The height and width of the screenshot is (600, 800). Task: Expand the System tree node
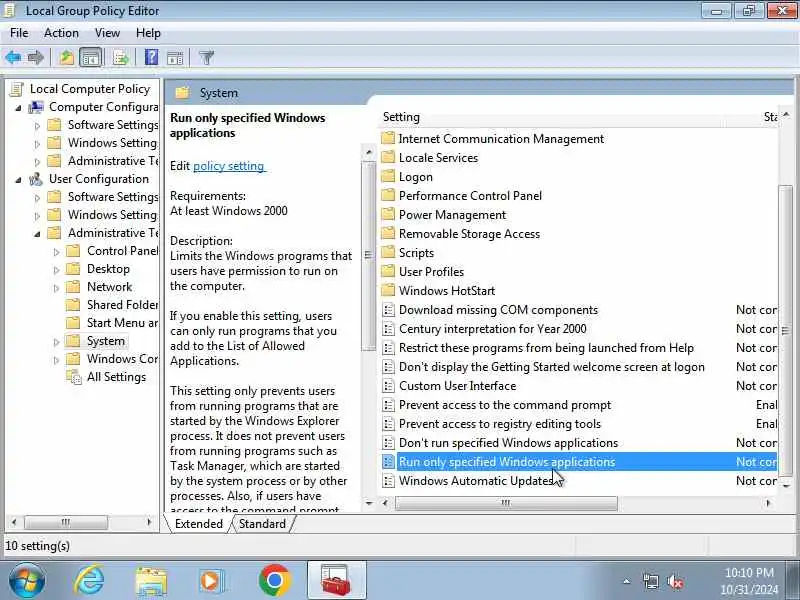pyautogui.click(x=56, y=342)
